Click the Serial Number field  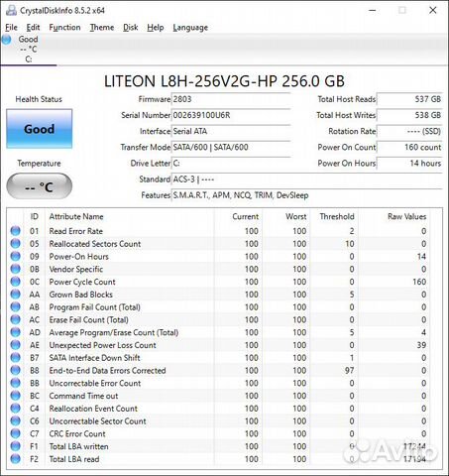(231, 115)
